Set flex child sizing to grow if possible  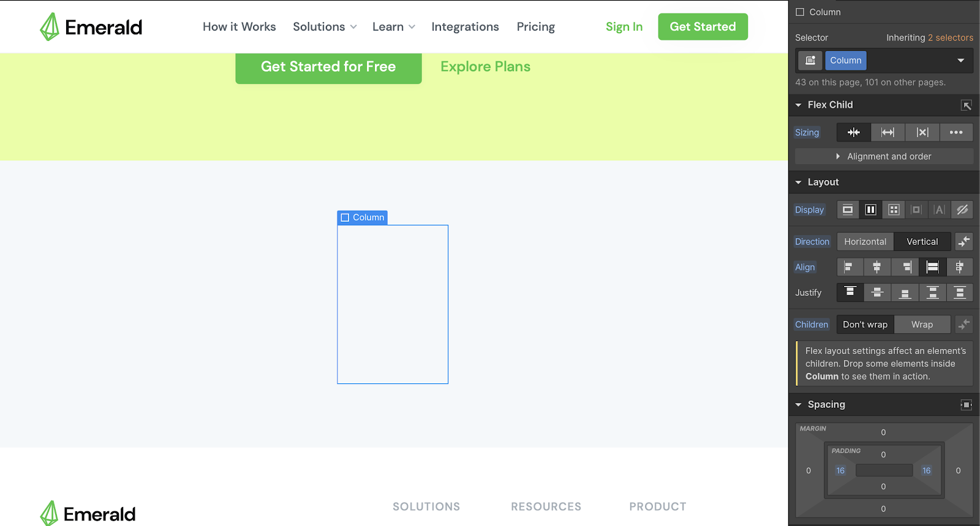(x=888, y=132)
